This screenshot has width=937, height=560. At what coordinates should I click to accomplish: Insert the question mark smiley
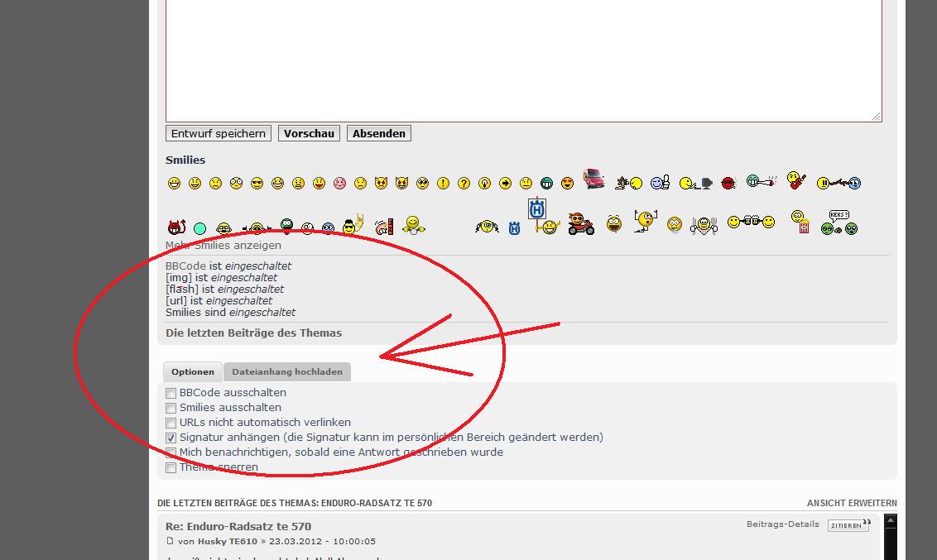464,184
